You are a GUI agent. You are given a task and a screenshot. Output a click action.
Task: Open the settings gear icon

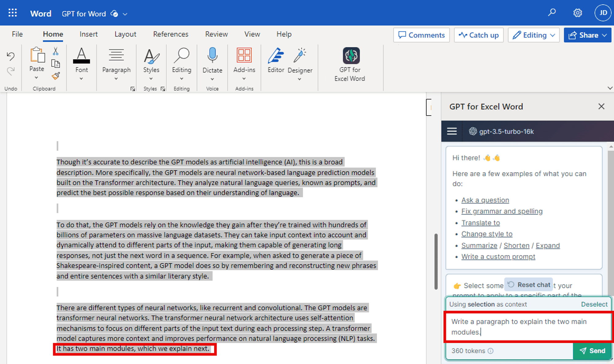coord(577,13)
